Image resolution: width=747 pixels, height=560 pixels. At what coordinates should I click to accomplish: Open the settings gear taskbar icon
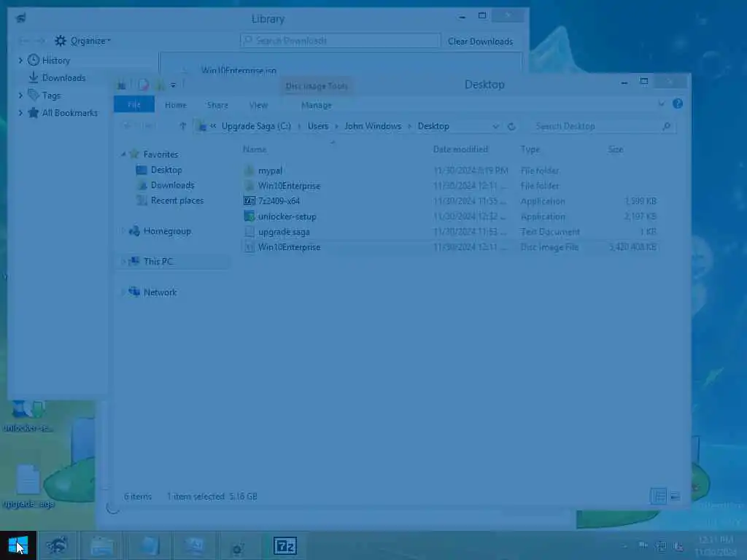pos(237,548)
